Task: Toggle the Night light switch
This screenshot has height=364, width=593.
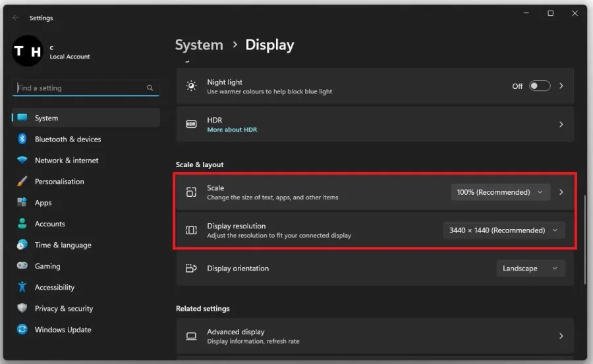Action: [539, 86]
